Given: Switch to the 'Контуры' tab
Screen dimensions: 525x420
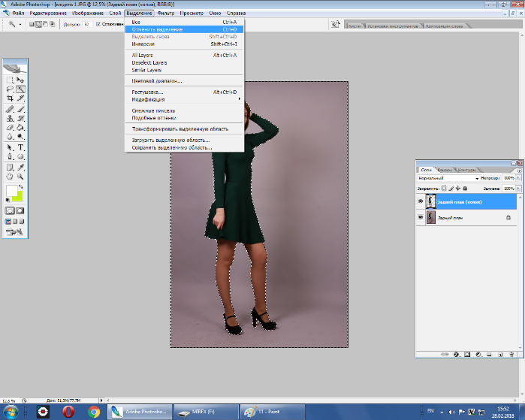Looking at the screenshot, I should pyautogui.click(x=466, y=170).
